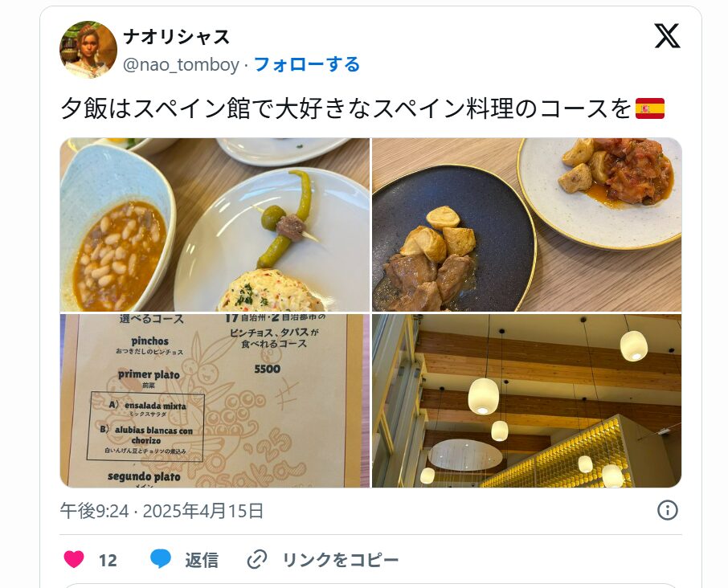Click the tweet text about スペイン館

[346, 108]
